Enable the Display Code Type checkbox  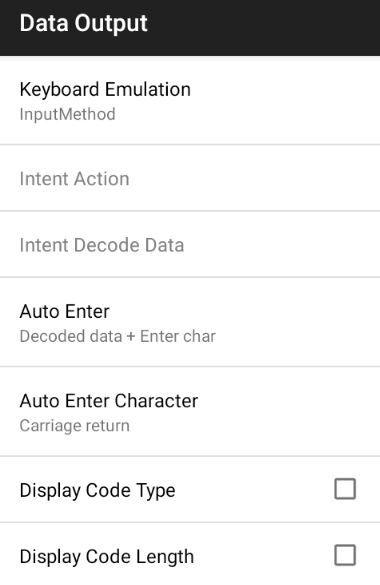coord(345,489)
